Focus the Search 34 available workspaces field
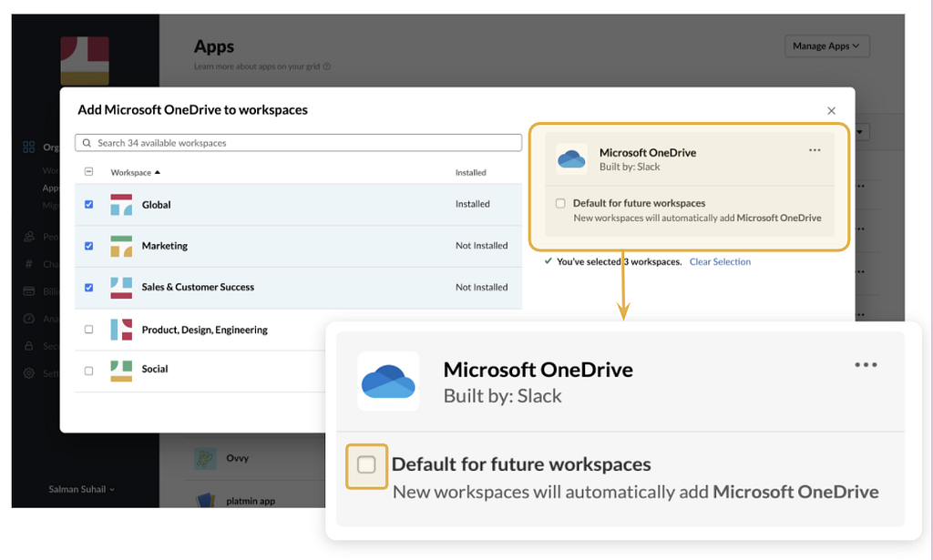Viewport: 933px width, 560px height. [x=298, y=143]
